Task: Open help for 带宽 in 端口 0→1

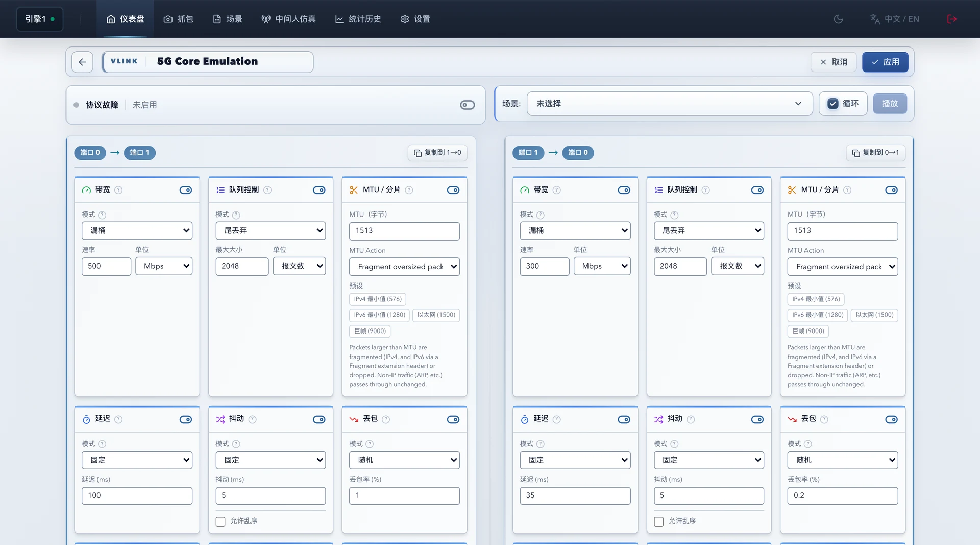Action: click(118, 190)
